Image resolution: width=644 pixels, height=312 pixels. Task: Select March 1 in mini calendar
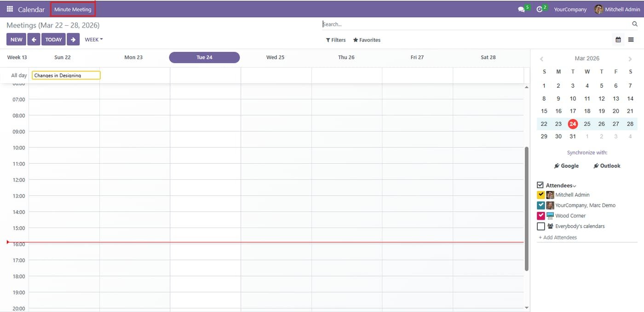[x=544, y=85]
